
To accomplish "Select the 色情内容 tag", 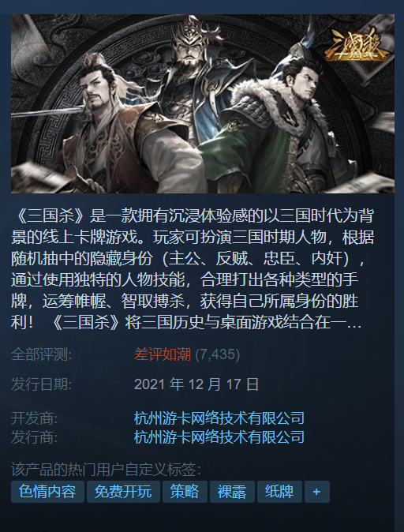I will click(47, 492).
